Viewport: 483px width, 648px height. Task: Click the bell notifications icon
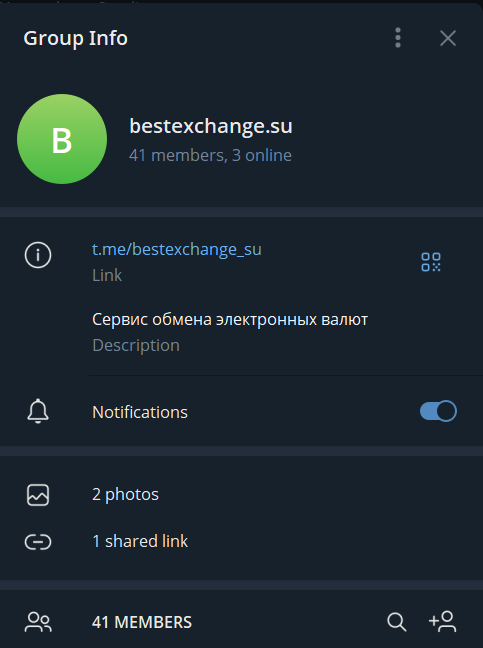tap(38, 411)
